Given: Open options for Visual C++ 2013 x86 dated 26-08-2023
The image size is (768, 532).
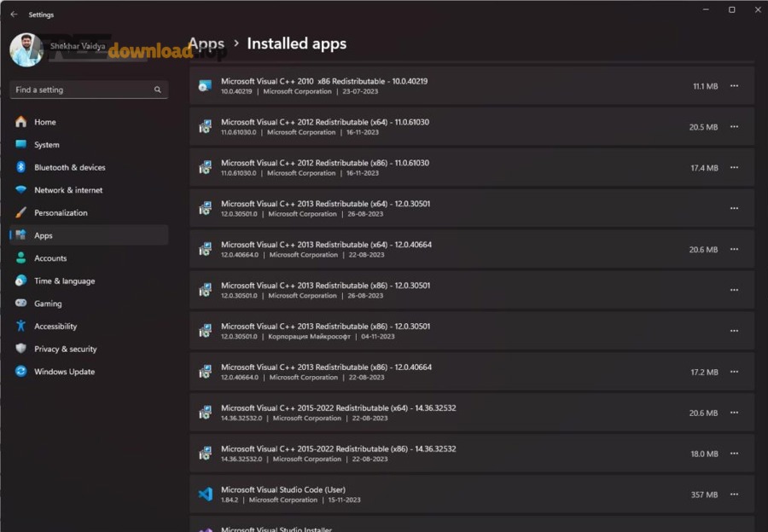Looking at the screenshot, I should [734, 290].
